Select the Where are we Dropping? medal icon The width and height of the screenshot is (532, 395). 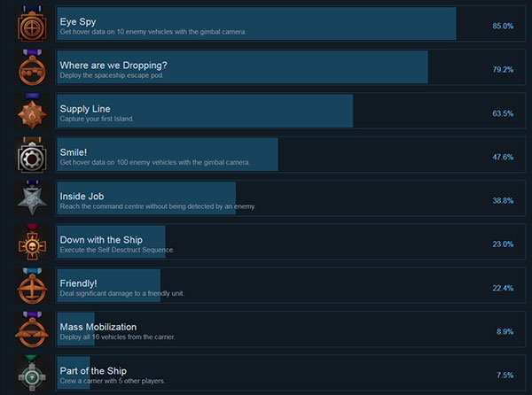[32, 67]
